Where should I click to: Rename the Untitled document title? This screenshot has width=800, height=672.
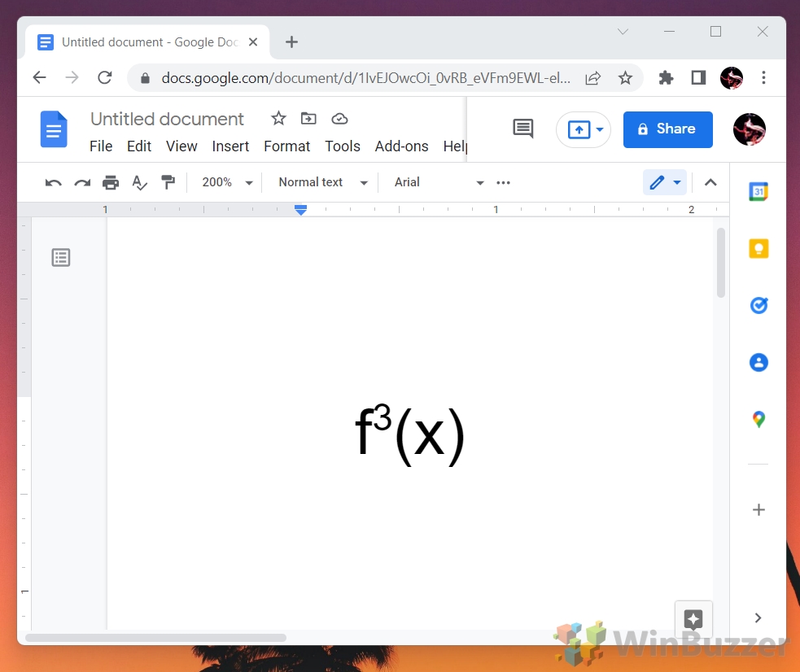167,119
